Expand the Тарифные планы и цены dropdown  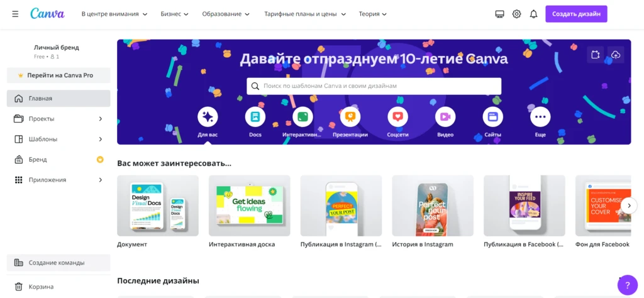pyautogui.click(x=305, y=14)
